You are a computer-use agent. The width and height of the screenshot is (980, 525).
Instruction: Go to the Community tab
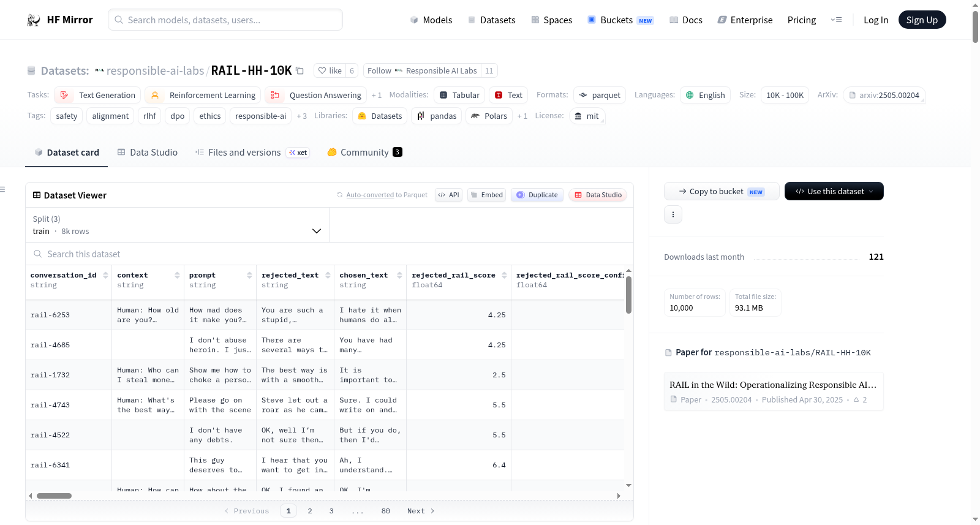[364, 153]
